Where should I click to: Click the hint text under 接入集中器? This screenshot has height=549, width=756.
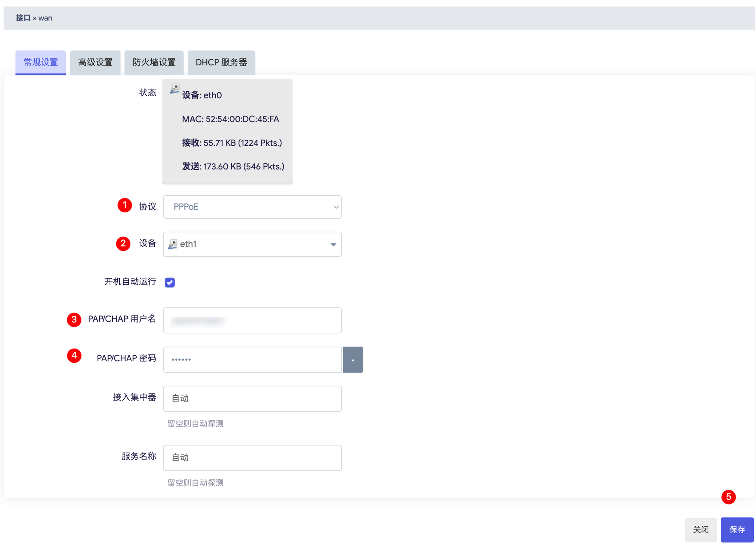tap(196, 424)
